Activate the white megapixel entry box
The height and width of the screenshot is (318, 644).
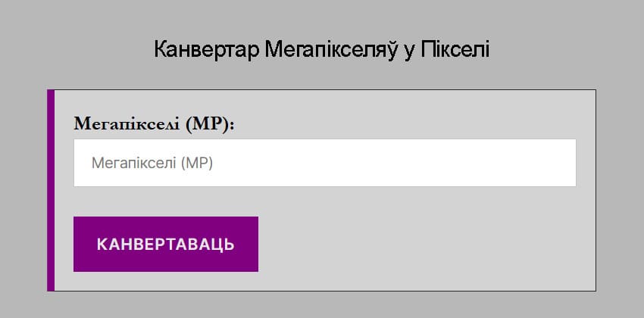click(x=324, y=163)
